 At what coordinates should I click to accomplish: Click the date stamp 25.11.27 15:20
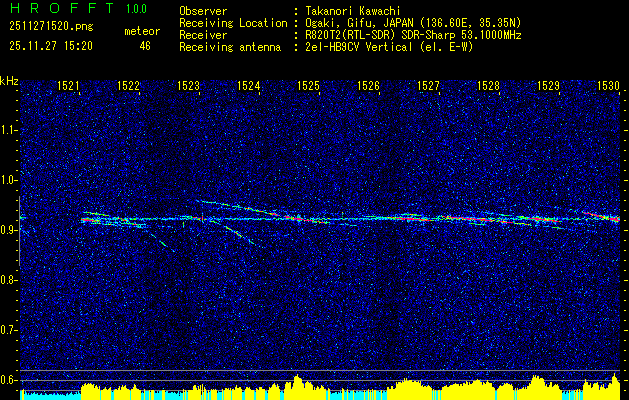tap(51, 46)
